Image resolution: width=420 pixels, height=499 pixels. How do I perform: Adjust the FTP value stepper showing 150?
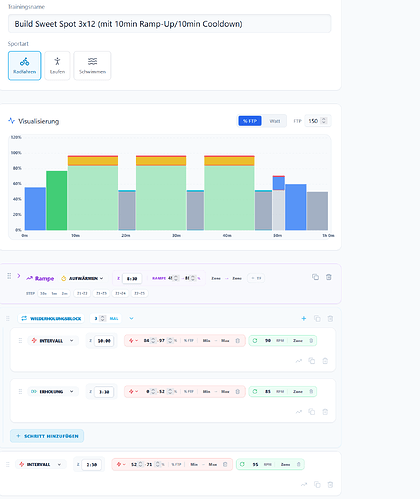click(323, 121)
